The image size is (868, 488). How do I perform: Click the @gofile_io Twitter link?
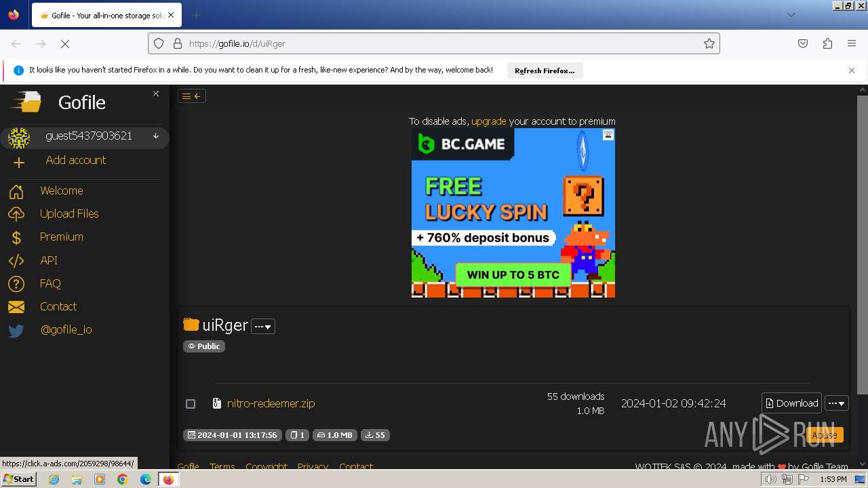click(66, 330)
